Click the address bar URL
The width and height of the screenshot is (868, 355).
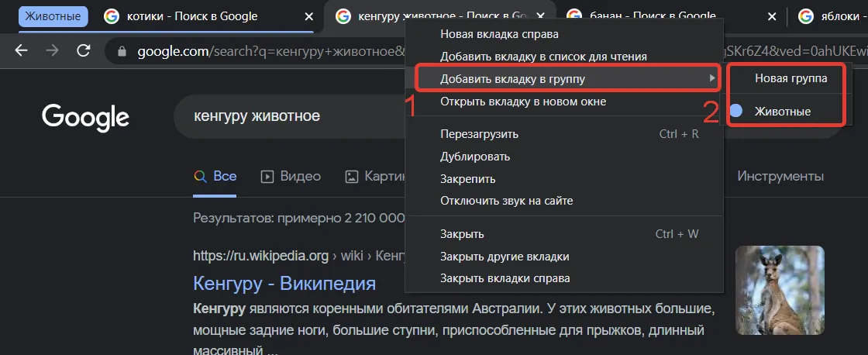point(271,51)
